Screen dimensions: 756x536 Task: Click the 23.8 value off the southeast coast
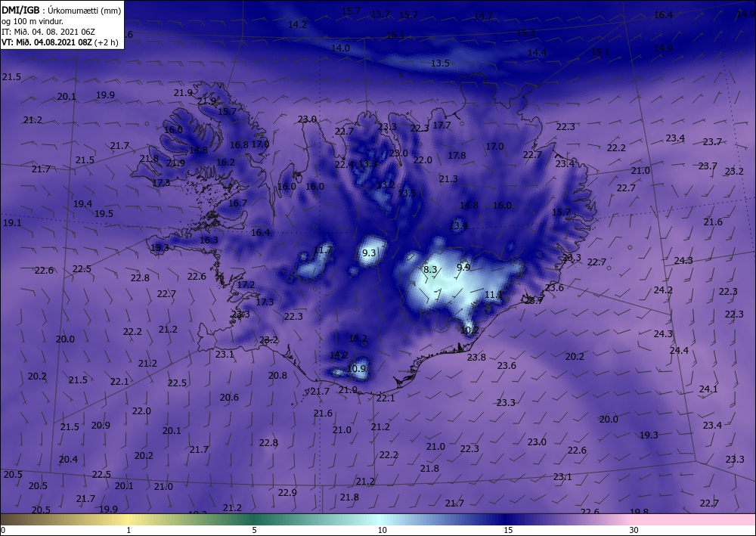(x=476, y=357)
